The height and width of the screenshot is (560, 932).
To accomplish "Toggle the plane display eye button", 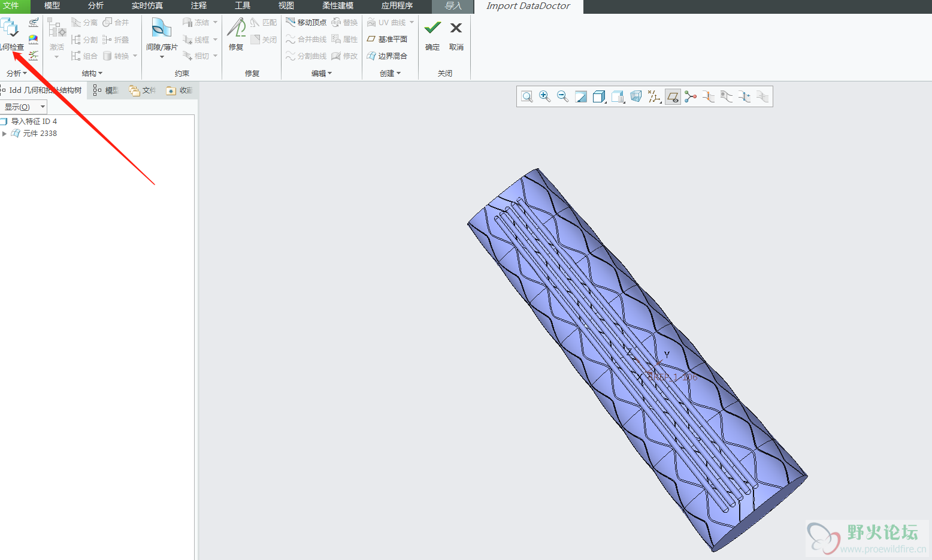I will point(673,96).
